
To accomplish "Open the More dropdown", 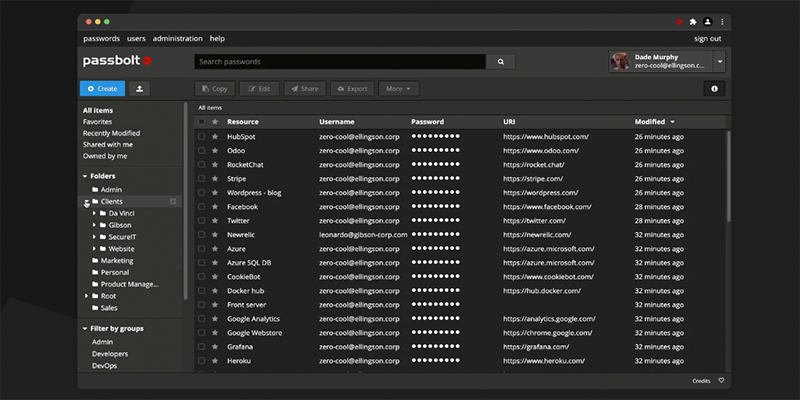I will point(398,89).
